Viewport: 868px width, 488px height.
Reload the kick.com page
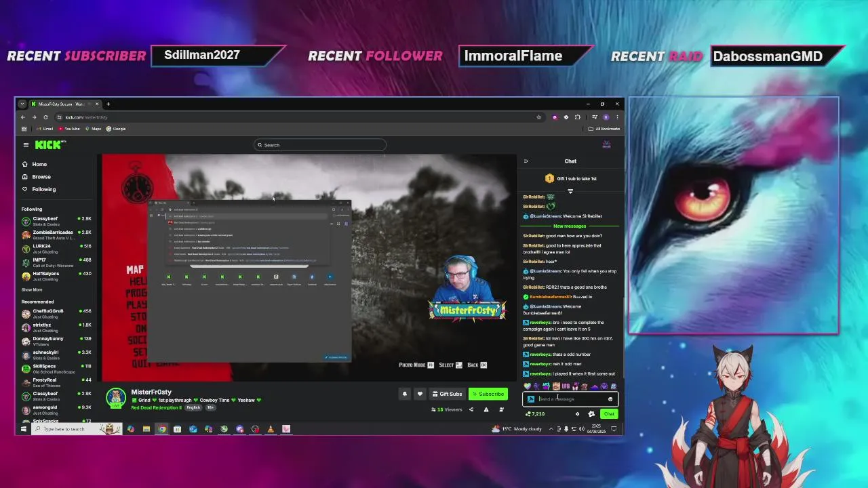(x=45, y=117)
